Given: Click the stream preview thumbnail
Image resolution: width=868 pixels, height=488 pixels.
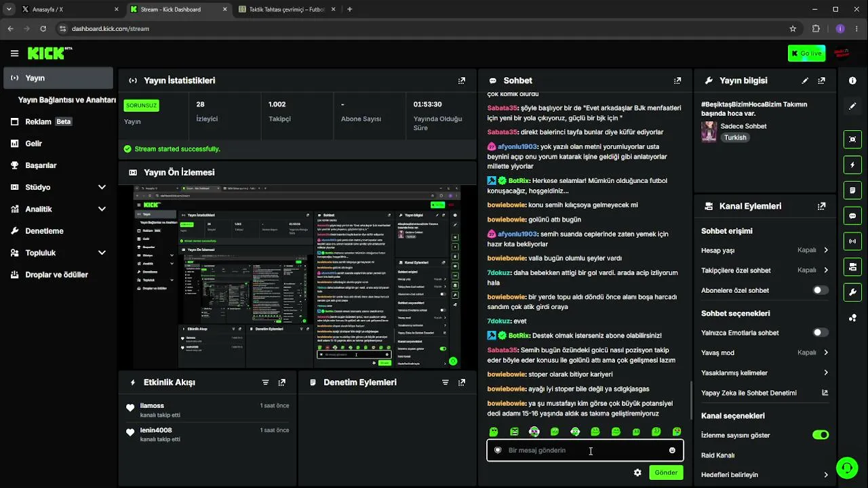Looking at the screenshot, I should pos(297,277).
